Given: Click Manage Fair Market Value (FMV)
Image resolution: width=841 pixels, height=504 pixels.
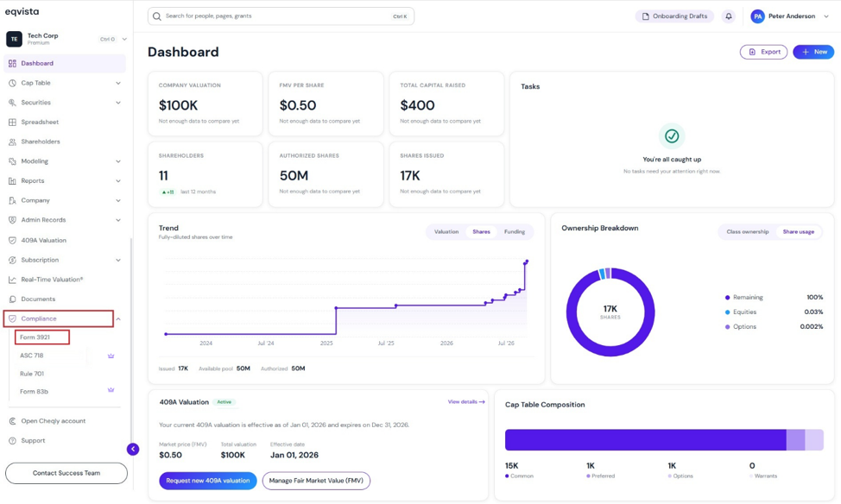Looking at the screenshot, I should coord(316,481).
